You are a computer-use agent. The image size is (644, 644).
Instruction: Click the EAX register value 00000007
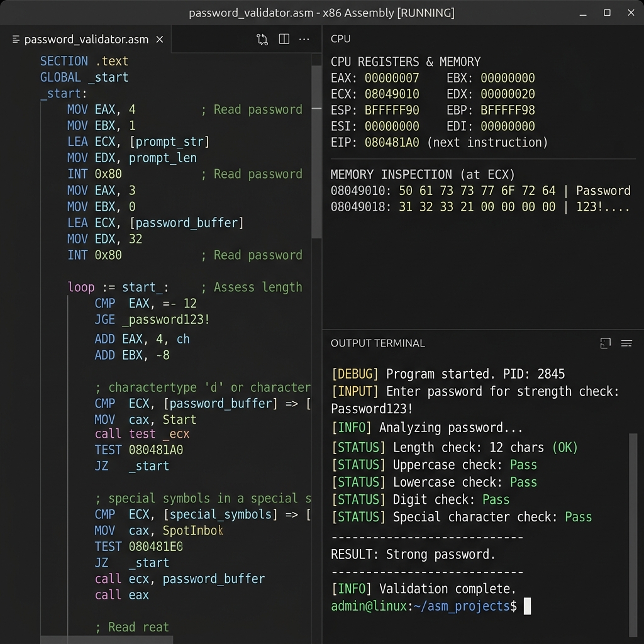(392, 78)
